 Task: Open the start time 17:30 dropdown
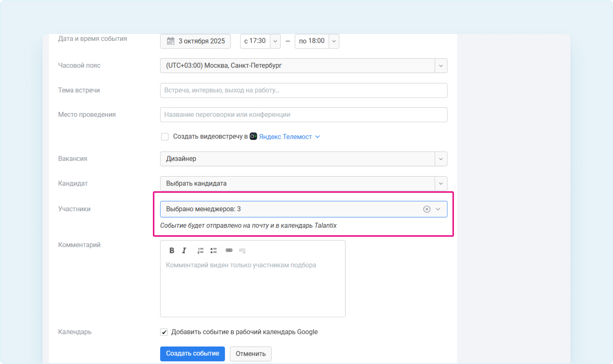pyautogui.click(x=275, y=41)
